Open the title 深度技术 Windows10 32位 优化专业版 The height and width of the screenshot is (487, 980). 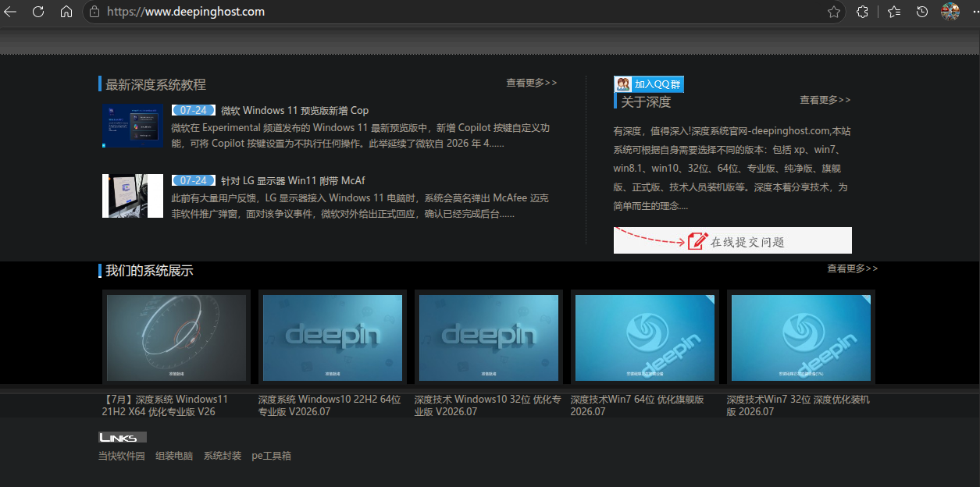coord(487,405)
